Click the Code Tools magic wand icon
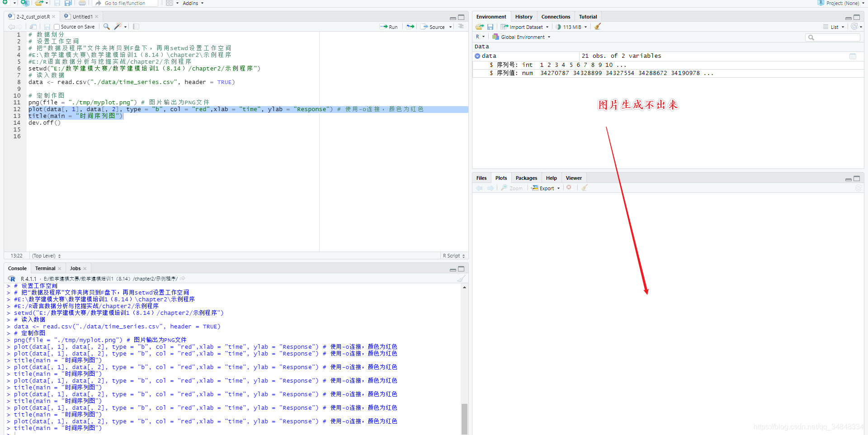This screenshot has width=868, height=435. [118, 27]
